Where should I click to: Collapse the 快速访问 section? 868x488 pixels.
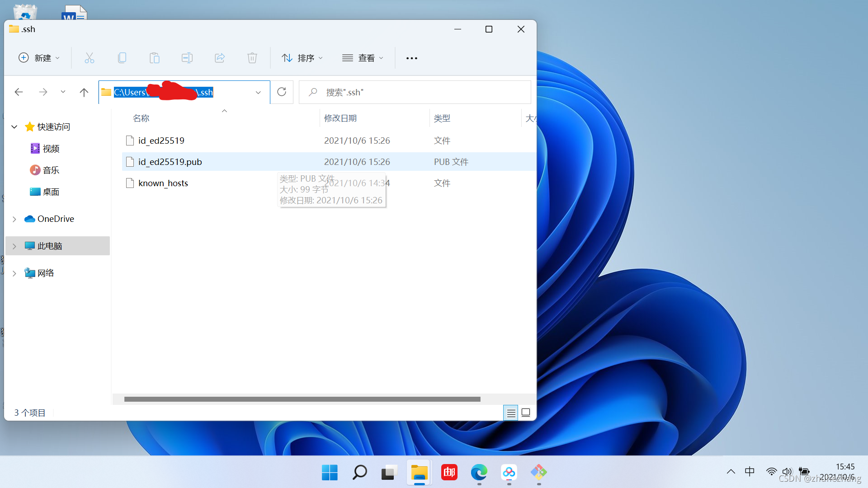click(14, 127)
